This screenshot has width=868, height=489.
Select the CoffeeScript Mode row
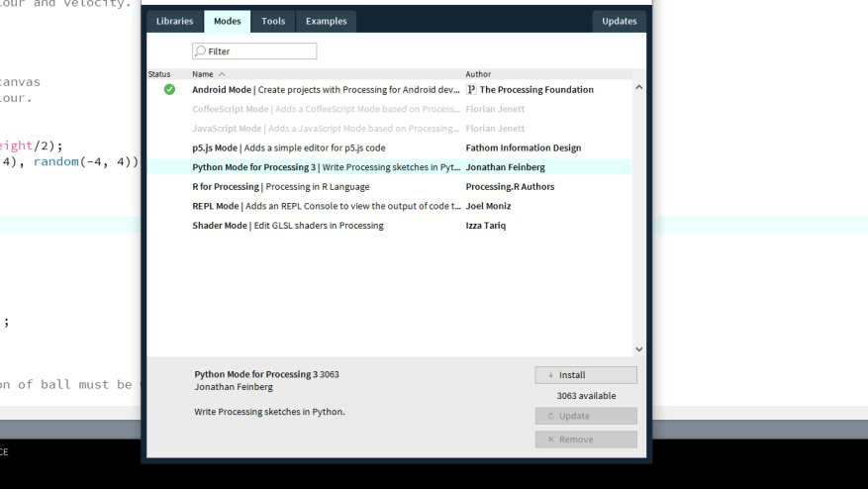(x=389, y=109)
